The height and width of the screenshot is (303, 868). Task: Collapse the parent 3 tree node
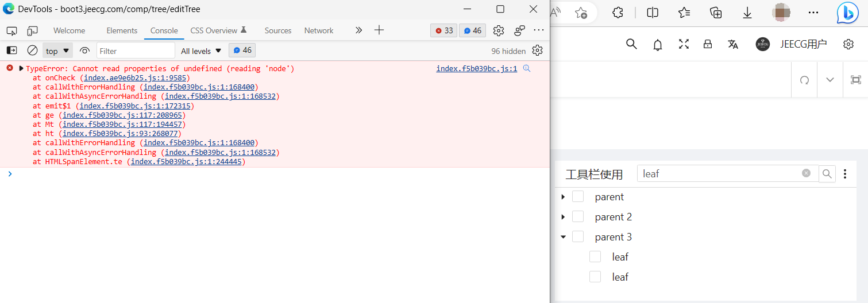pos(563,236)
